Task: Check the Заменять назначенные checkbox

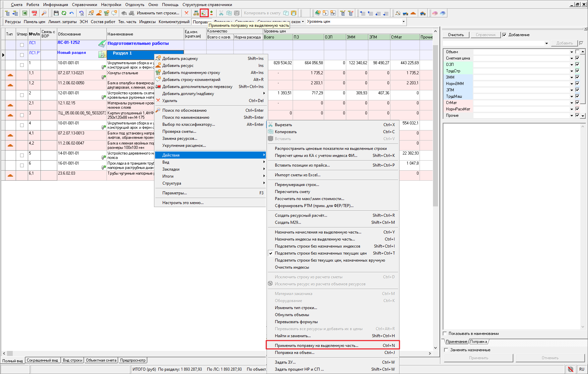Action: pos(446,350)
